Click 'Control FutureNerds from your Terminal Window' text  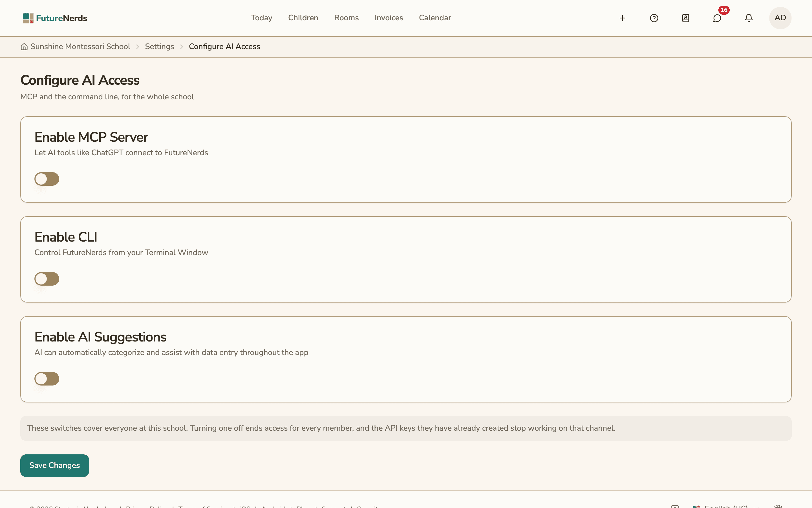121,252
